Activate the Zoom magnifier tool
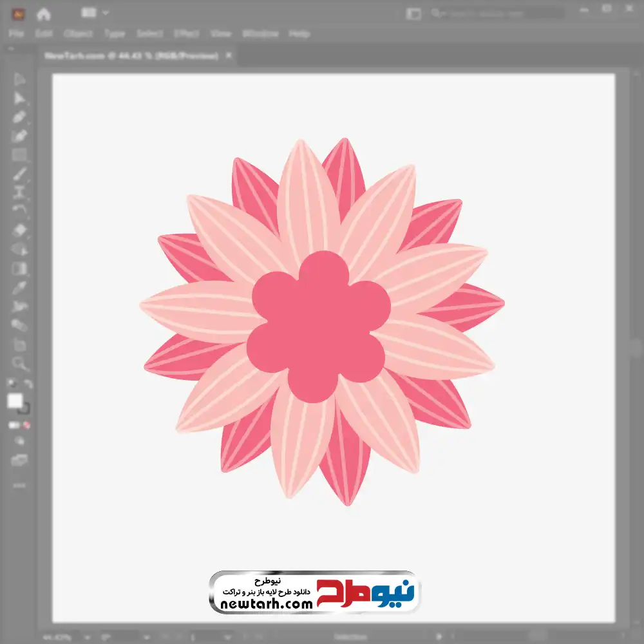The width and height of the screenshot is (644, 644). (x=19, y=364)
